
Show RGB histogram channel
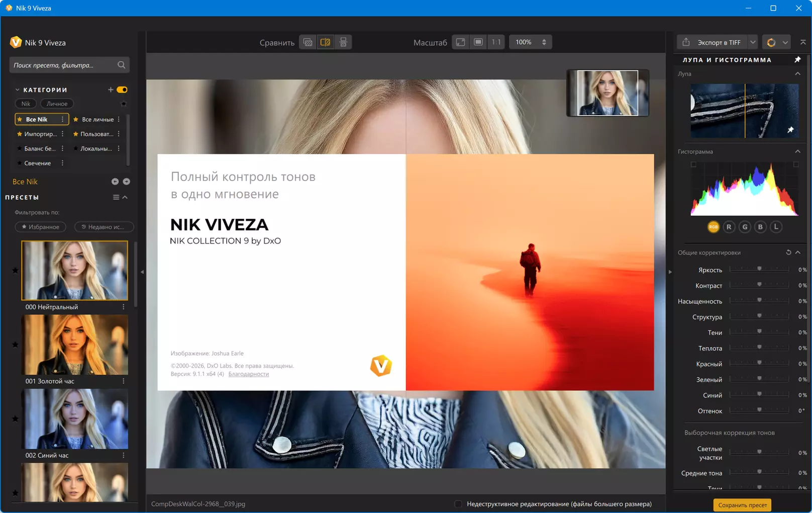pyautogui.click(x=714, y=227)
